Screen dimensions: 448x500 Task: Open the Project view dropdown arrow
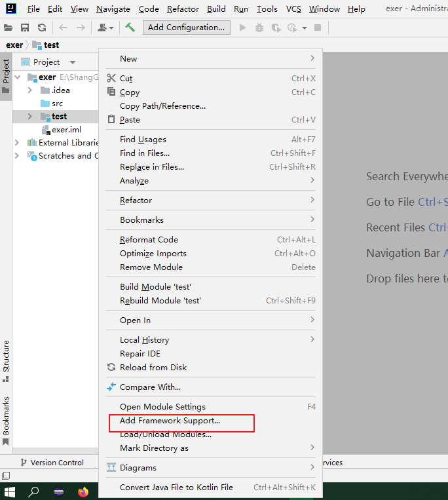coord(73,62)
